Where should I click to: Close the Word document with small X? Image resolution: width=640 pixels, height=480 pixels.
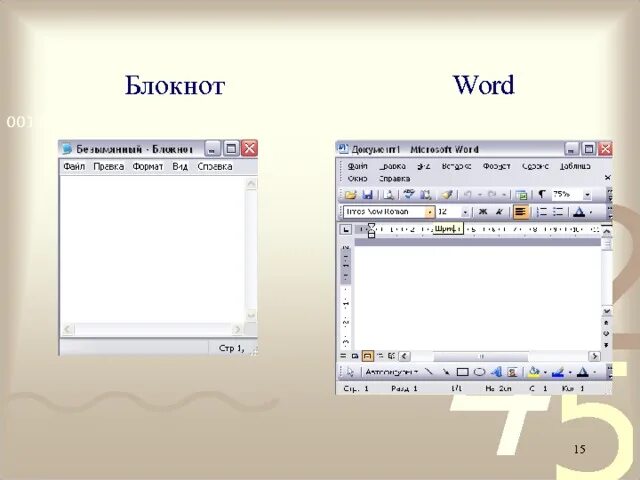pos(607,178)
